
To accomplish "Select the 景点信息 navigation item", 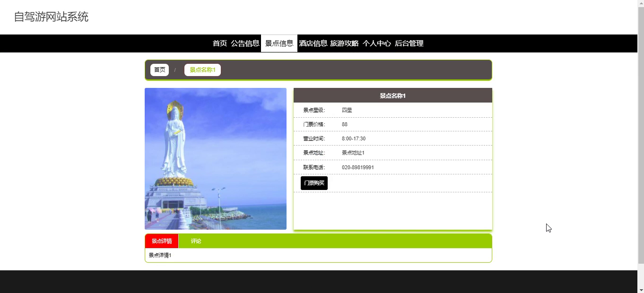I will coord(279,43).
